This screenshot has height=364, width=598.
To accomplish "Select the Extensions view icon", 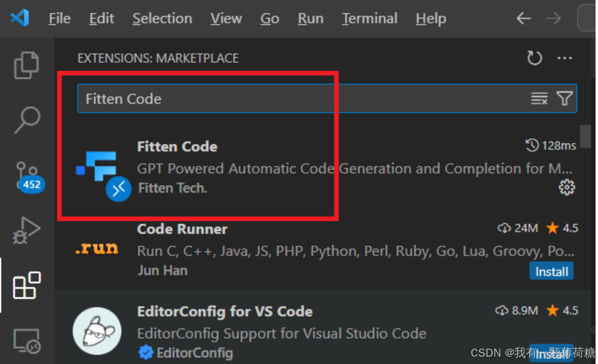I will point(27,286).
